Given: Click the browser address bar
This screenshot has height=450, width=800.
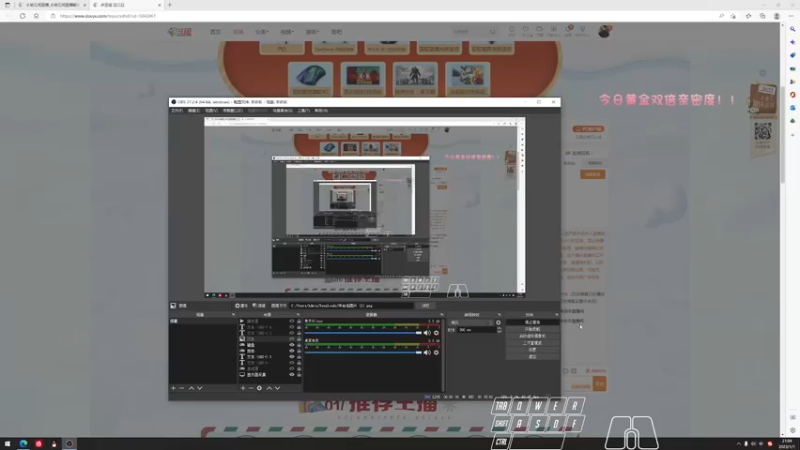Looking at the screenshot, I should click(x=383, y=16).
